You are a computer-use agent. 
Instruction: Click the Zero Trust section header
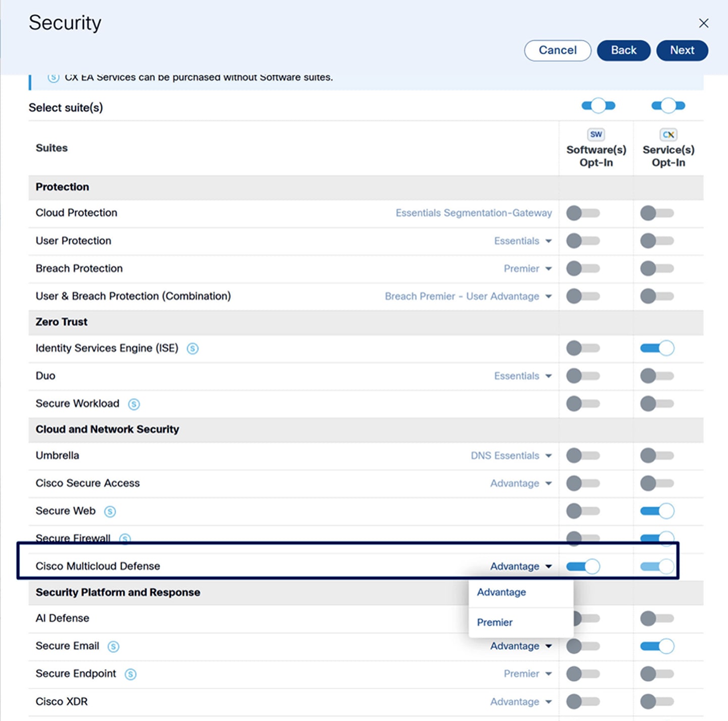pyautogui.click(x=61, y=322)
